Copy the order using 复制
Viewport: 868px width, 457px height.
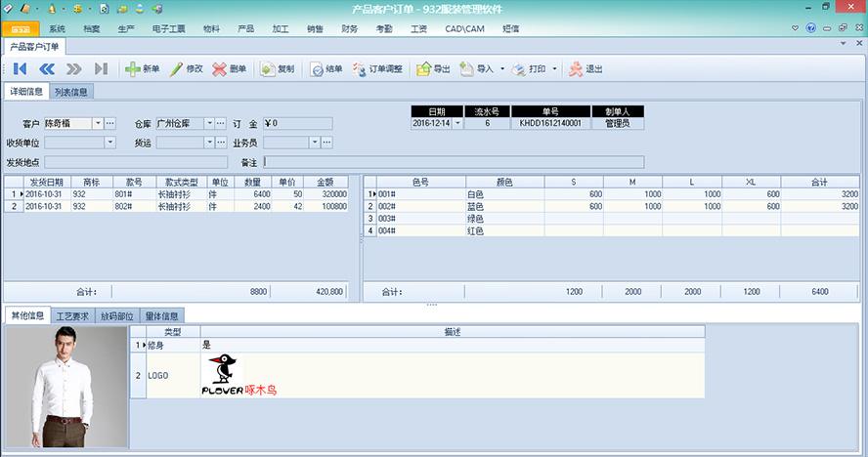click(x=267, y=69)
